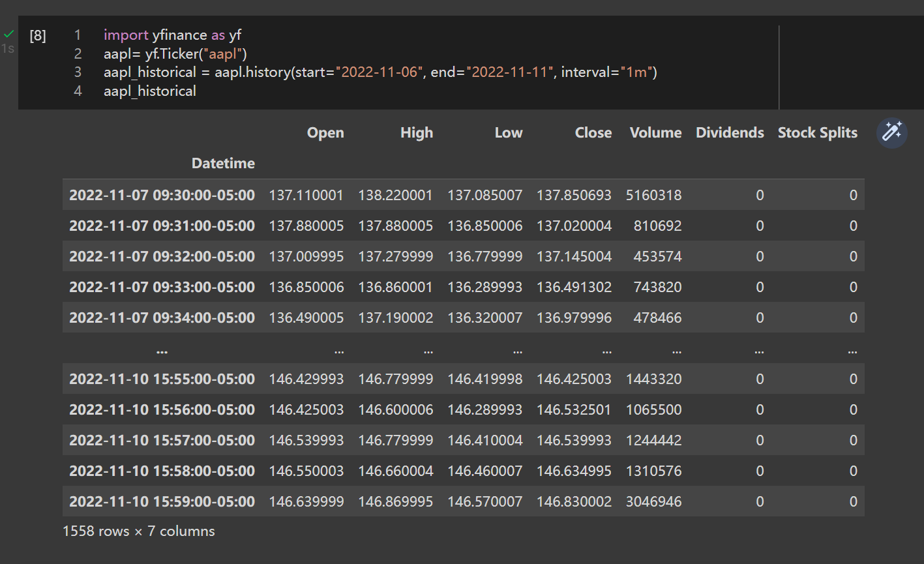Select the 2022-11-07 09:30:00 row index

tap(162, 195)
